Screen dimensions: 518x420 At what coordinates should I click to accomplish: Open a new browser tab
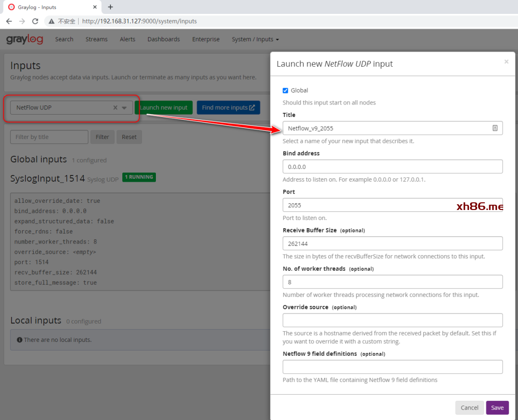click(110, 7)
